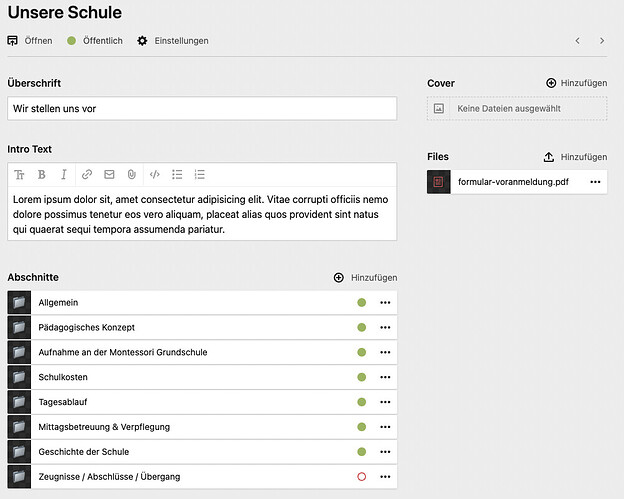Viewport: 624px width, 499px height.
Task: Attach a file using the paperclip icon
Action: pos(131,174)
